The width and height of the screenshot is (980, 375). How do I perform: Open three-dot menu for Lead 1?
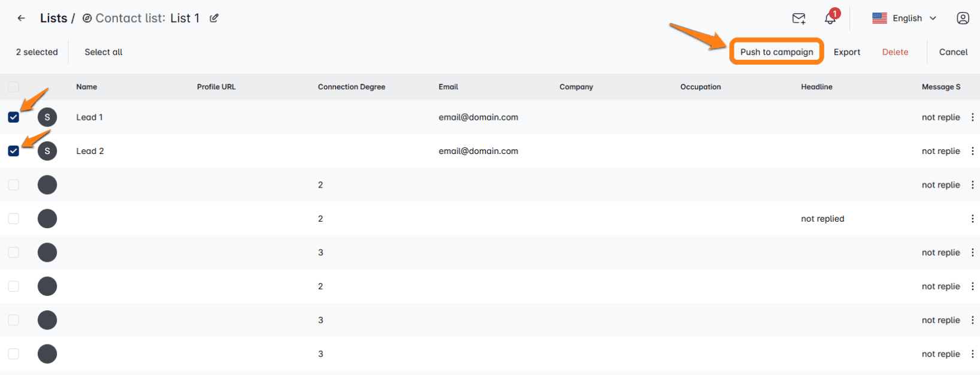coord(972,117)
